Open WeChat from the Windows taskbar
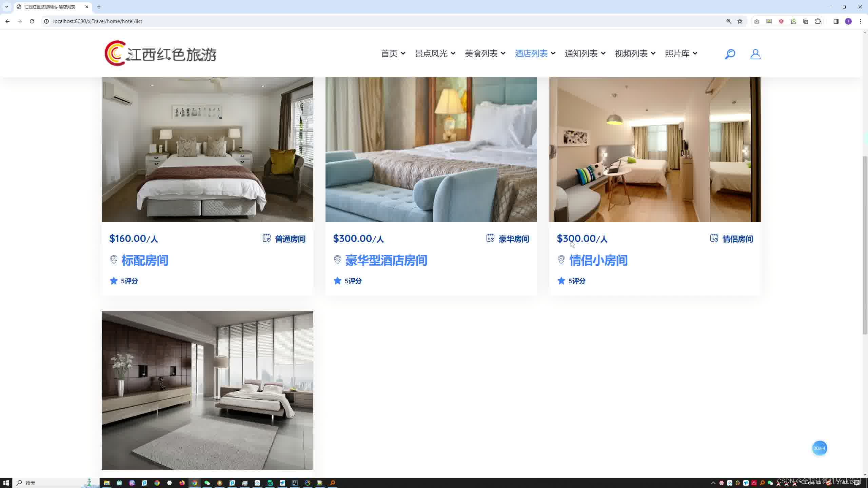The width and height of the screenshot is (868, 488). click(207, 483)
